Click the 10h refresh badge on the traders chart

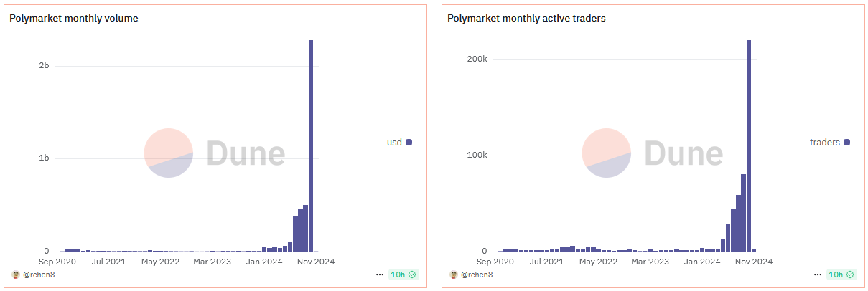coord(841,275)
